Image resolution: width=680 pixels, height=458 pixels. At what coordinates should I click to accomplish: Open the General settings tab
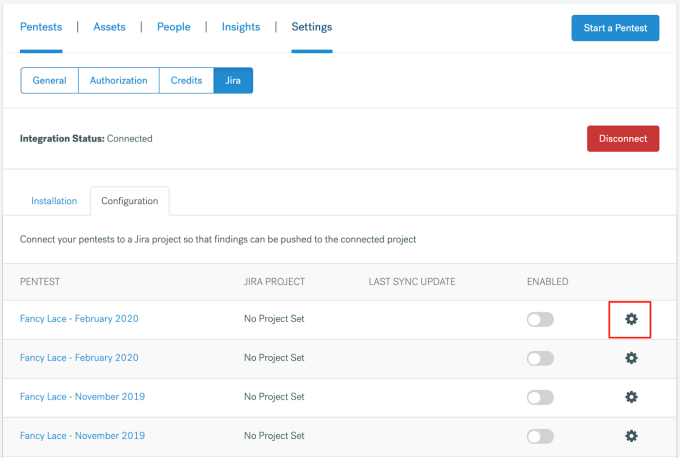tap(49, 81)
